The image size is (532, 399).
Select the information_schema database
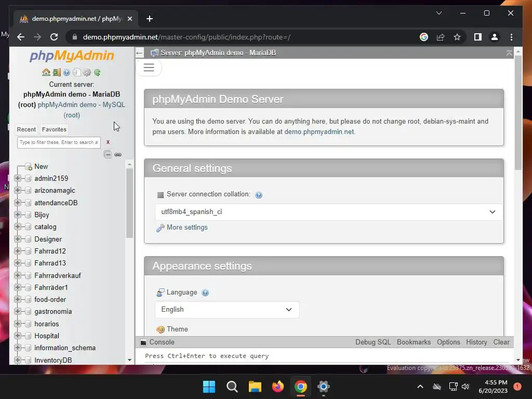(65, 348)
